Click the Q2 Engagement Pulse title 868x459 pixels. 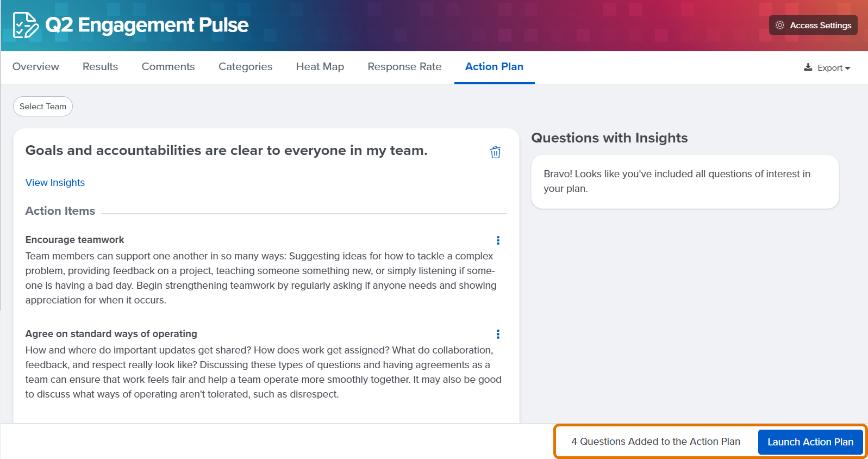click(147, 25)
